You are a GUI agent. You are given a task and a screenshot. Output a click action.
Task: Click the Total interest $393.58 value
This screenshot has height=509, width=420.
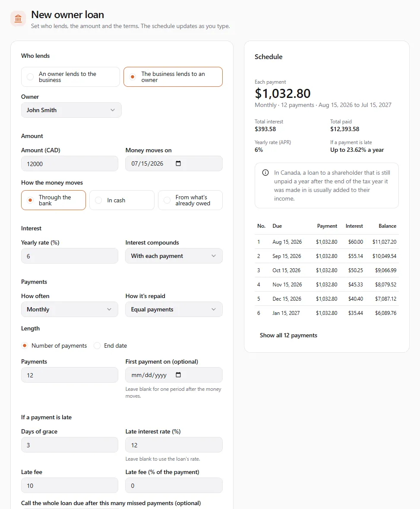265,129
